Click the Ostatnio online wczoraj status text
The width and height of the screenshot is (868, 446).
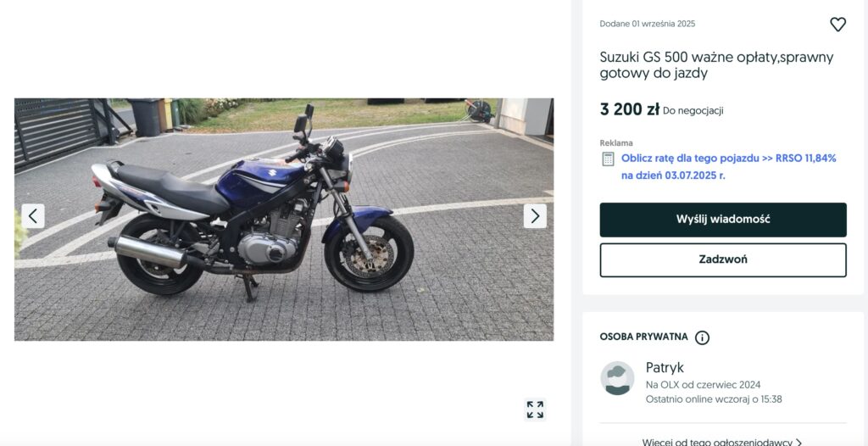click(x=713, y=399)
